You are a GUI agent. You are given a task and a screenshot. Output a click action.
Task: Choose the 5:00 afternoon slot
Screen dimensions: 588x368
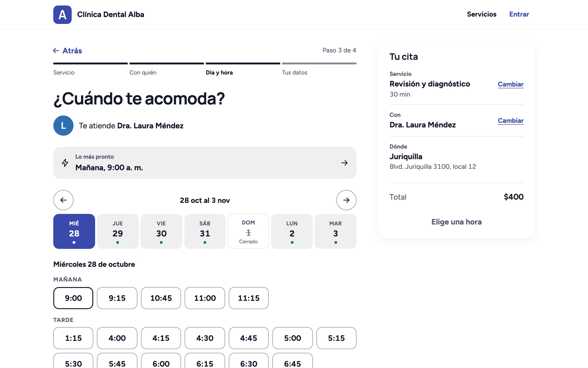293,338
